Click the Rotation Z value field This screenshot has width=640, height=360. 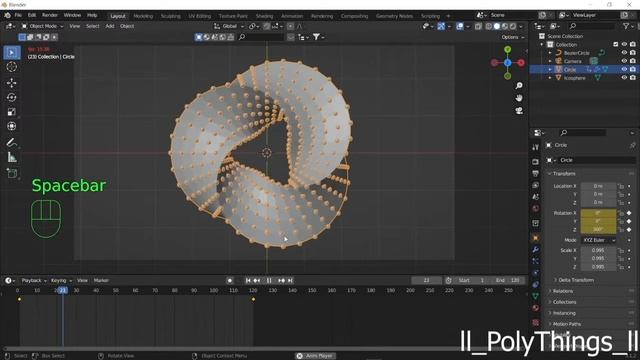(x=598, y=229)
